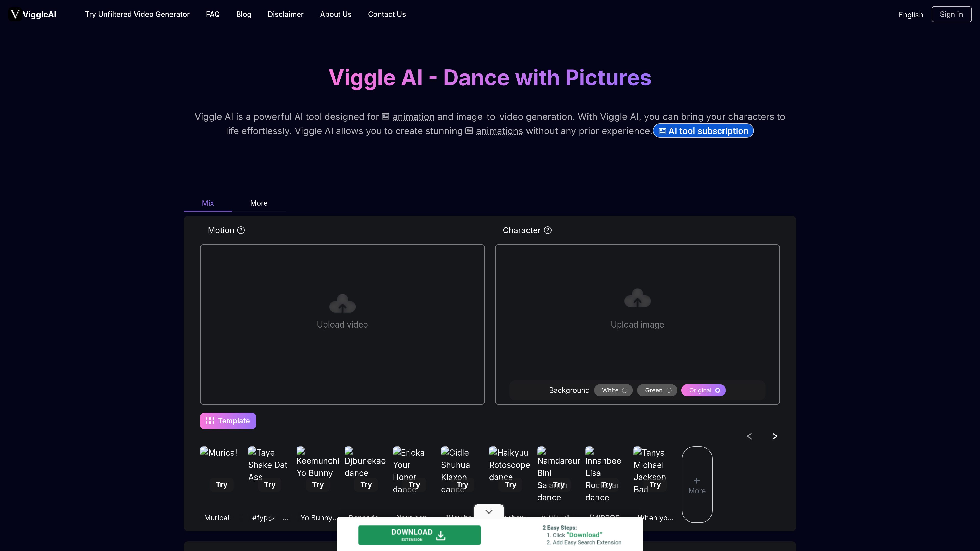Try the Keemunchi Yo Bunny template
This screenshot has width=980, height=551.
click(318, 484)
